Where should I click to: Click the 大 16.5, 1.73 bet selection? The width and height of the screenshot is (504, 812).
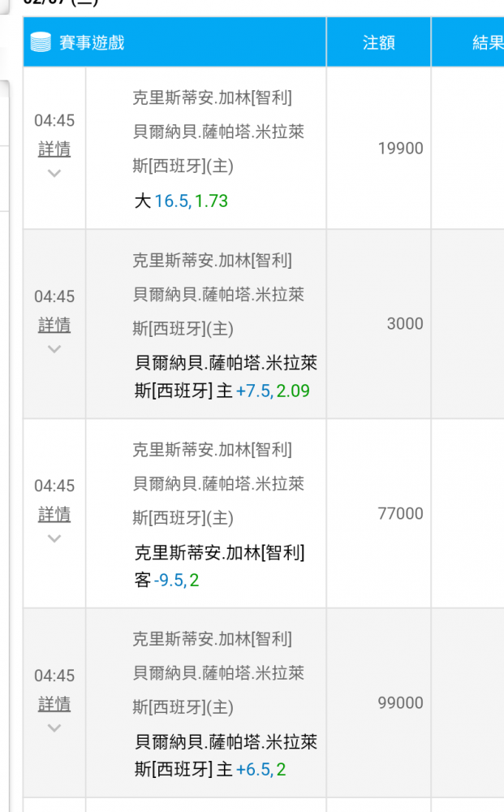point(181,201)
